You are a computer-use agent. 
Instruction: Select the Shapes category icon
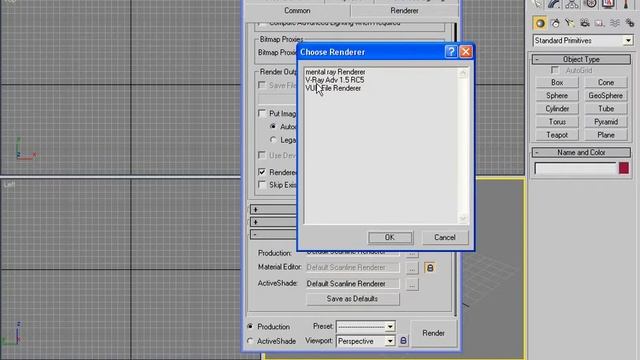point(555,23)
